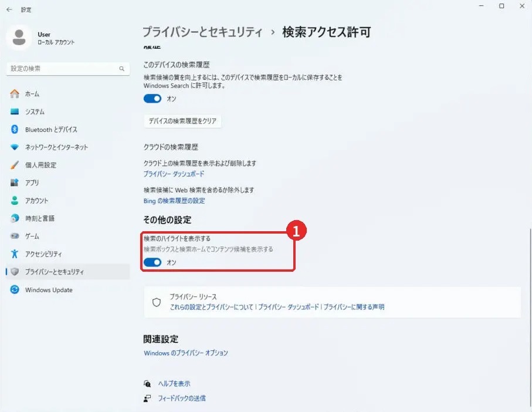This screenshot has width=532, height=412.
Task: Select アプリ in the navigation list
Action: (68, 183)
